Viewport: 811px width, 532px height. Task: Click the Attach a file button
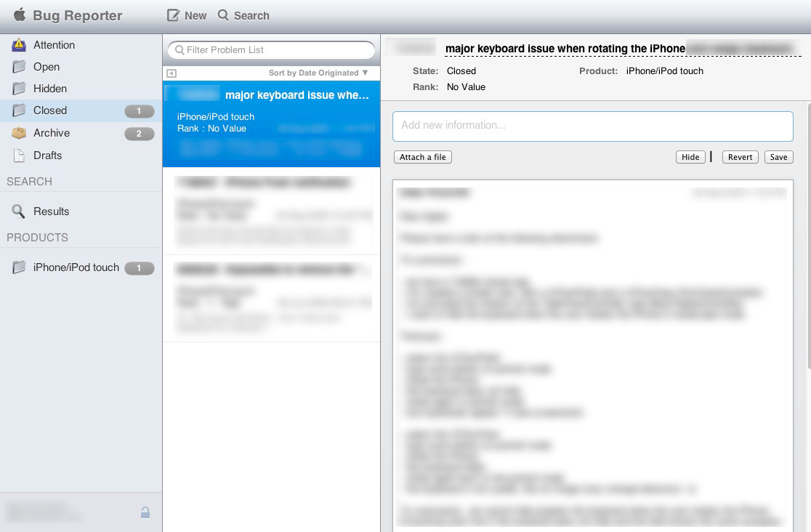pos(422,157)
